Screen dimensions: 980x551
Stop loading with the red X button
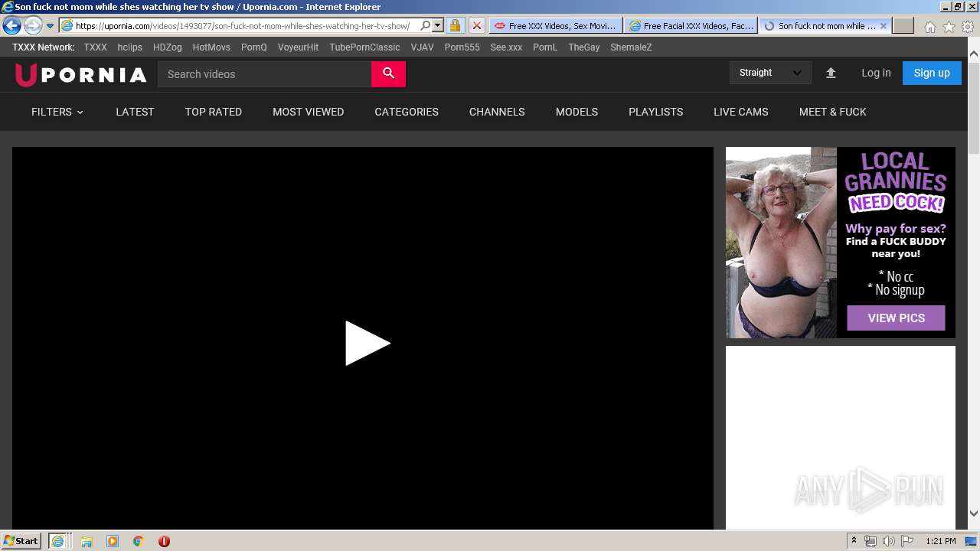point(476,25)
